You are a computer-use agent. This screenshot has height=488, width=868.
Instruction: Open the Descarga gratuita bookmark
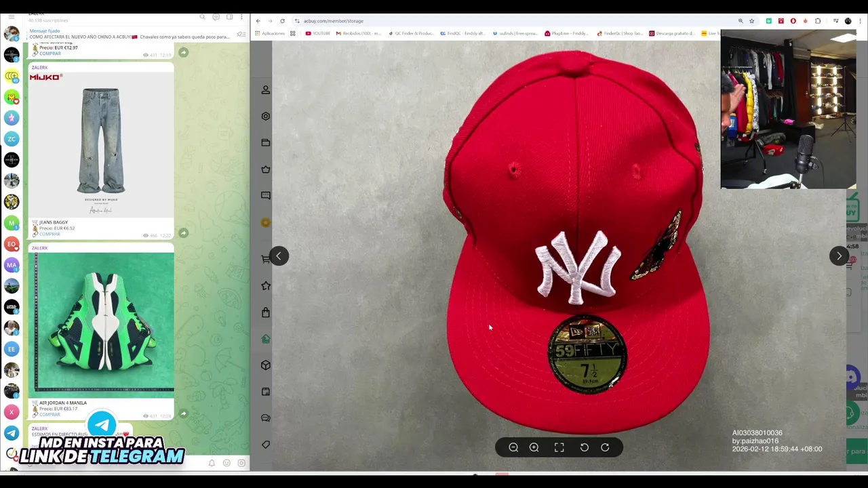coord(672,33)
